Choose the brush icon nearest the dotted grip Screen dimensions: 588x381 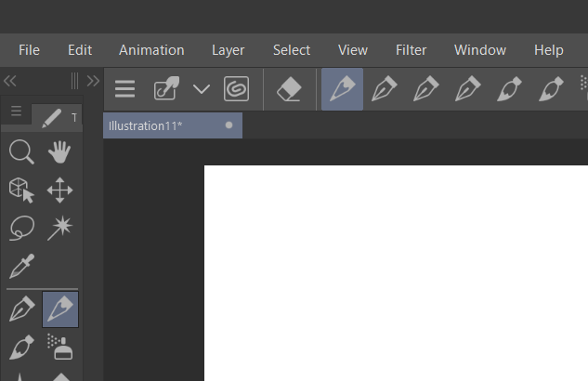[551, 88]
